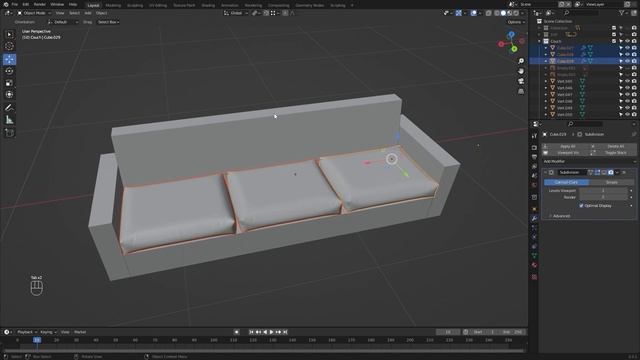Toggle proportional editing in header
640x360 pixels.
pyautogui.click(x=285, y=13)
